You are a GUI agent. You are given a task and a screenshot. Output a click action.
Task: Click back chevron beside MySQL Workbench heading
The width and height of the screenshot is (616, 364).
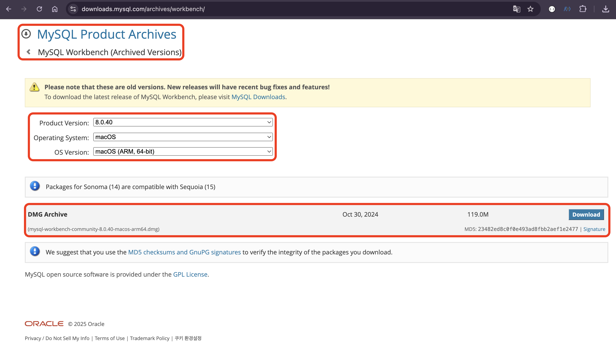pyautogui.click(x=29, y=52)
